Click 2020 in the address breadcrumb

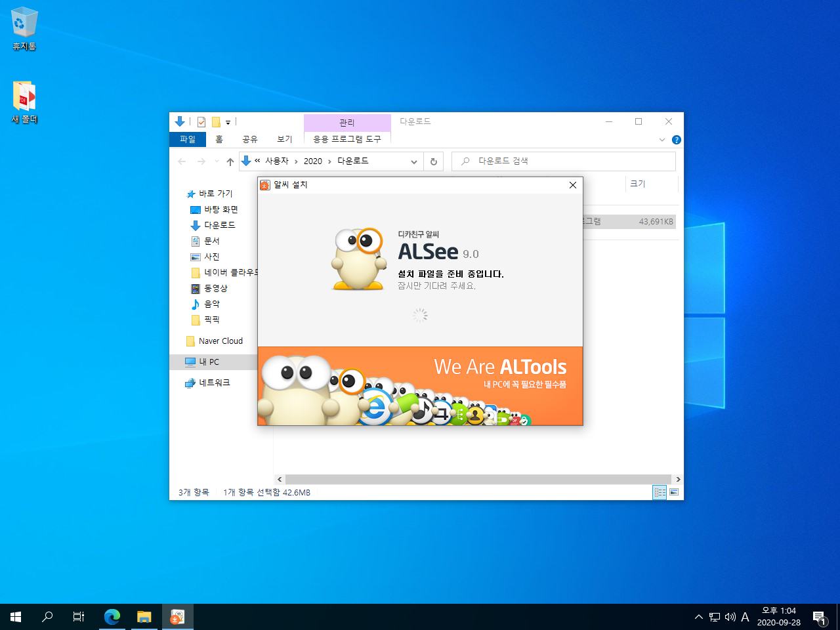click(313, 161)
